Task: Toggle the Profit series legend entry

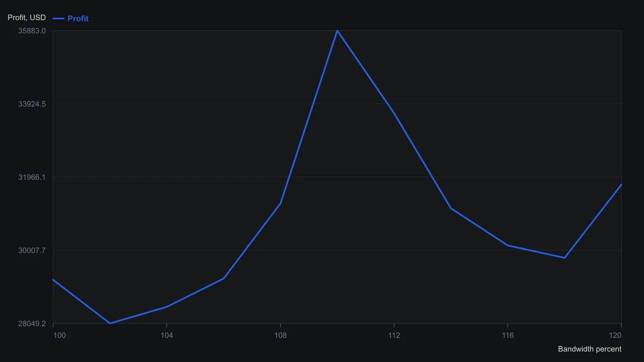Action: (x=70, y=19)
